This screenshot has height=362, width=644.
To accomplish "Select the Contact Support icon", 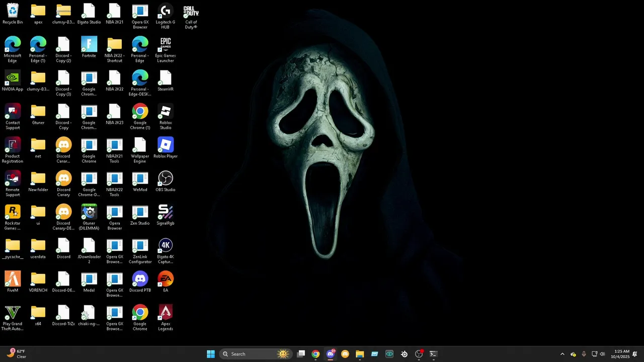I will (x=13, y=117).
